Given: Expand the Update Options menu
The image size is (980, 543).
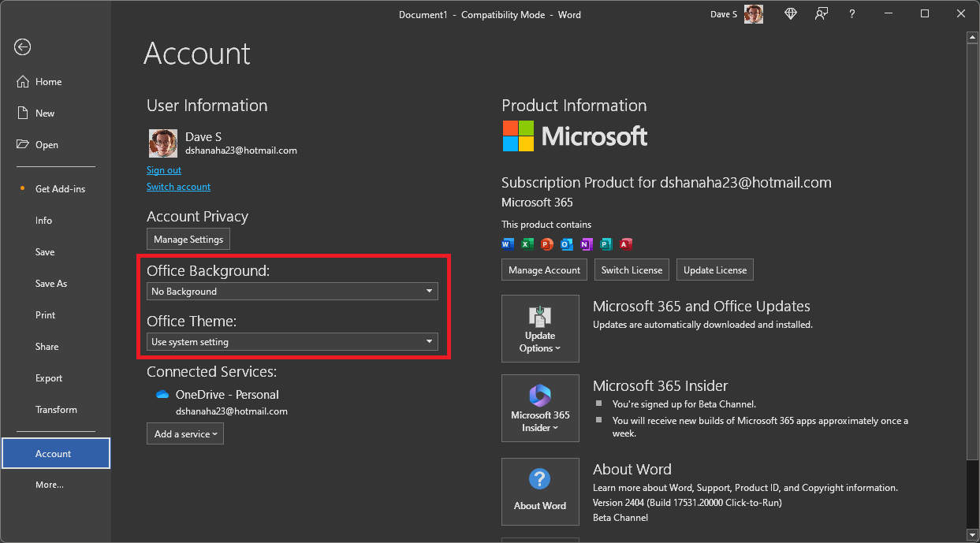Looking at the screenshot, I should tap(540, 328).
